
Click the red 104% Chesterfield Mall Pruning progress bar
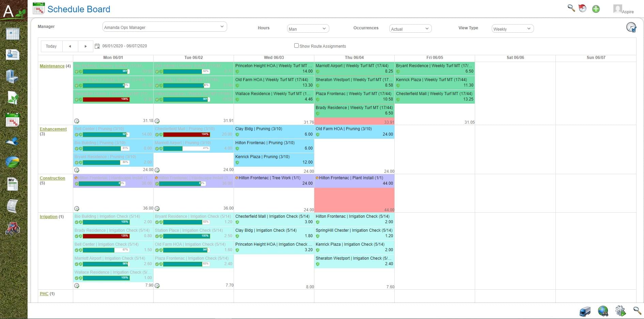pyautogui.click(x=186, y=134)
